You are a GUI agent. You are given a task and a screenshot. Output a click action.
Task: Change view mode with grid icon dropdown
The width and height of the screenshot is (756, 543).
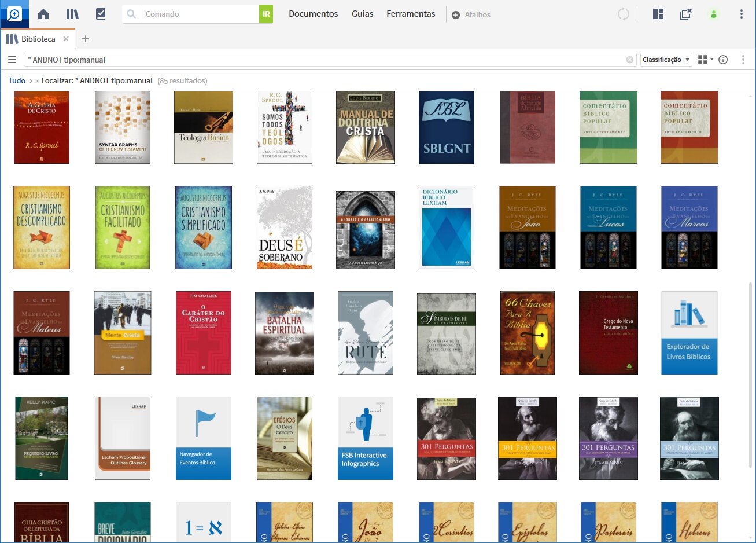706,60
